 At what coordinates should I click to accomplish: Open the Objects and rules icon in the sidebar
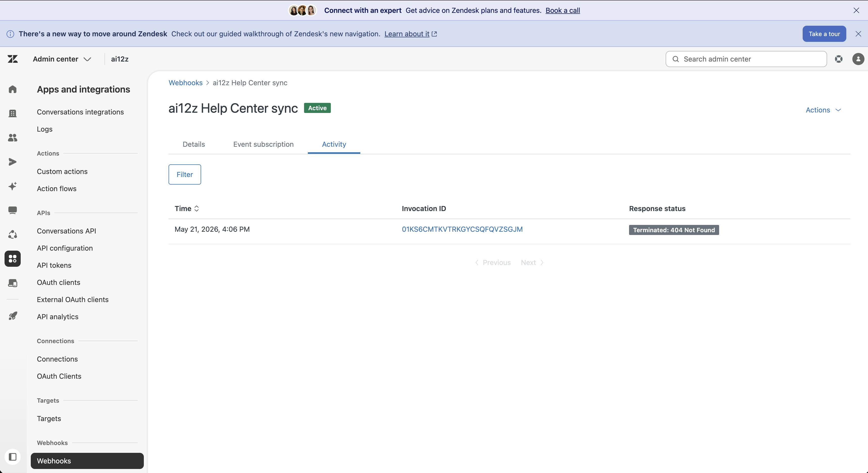click(x=12, y=235)
